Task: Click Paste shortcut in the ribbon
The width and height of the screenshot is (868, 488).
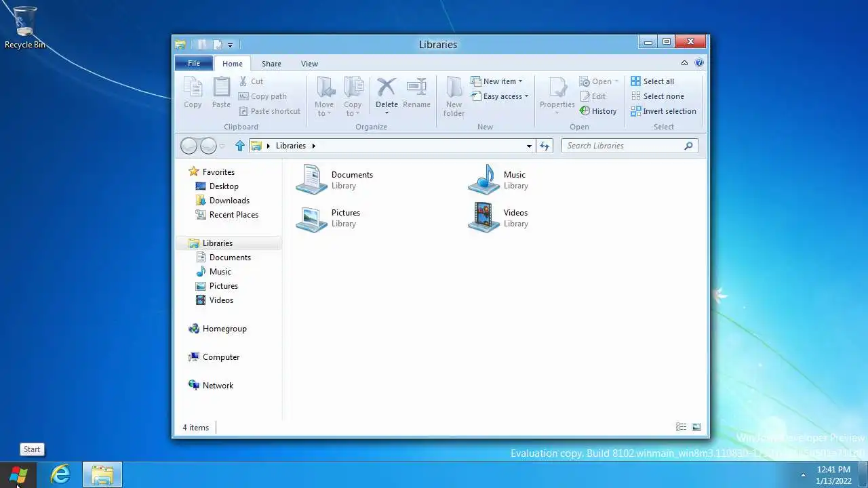Action: [x=269, y=111]
